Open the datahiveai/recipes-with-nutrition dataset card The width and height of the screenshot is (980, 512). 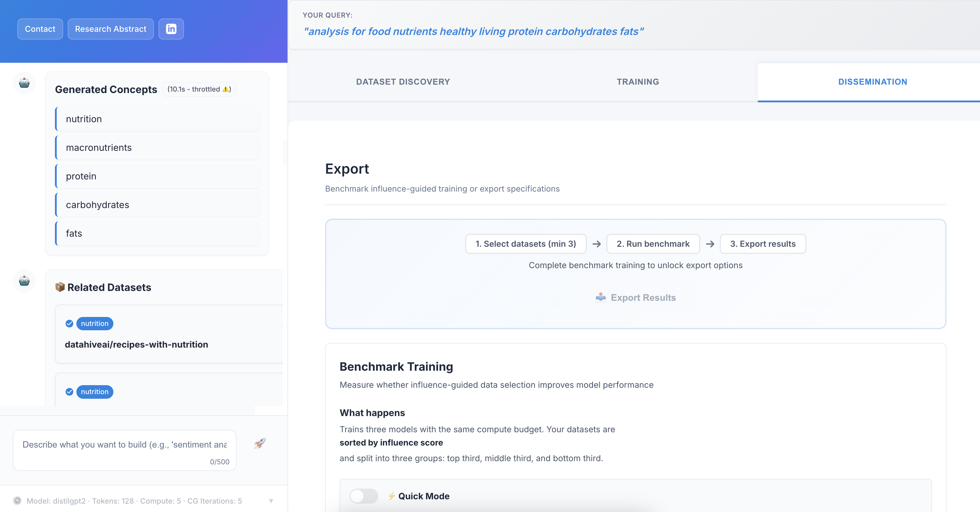coord(136,344)
